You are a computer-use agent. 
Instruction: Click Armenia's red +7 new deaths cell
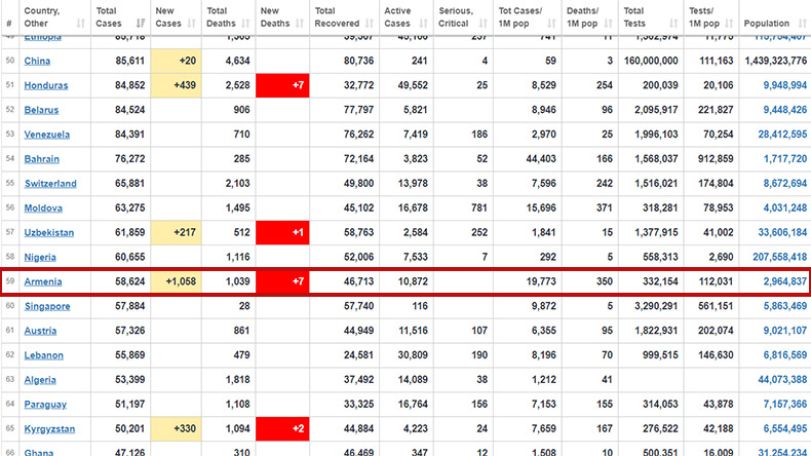point(282,282)
